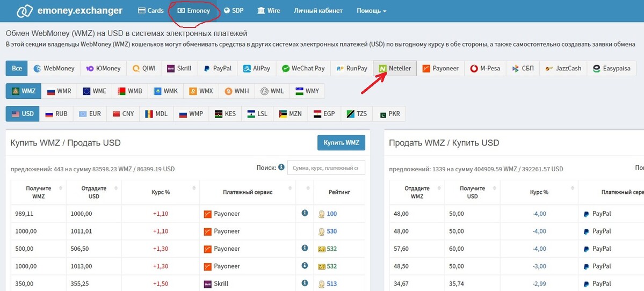Viewport: 644px width, 291px height.
Task: Filter by WeChat Pay payment system
Action: pos(303,69)
